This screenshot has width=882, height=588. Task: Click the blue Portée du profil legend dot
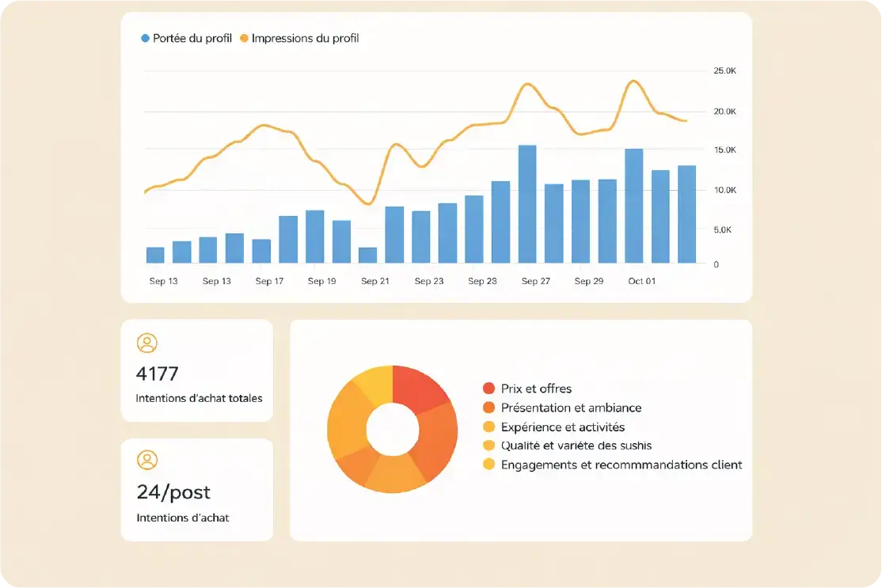click(145, 38)
